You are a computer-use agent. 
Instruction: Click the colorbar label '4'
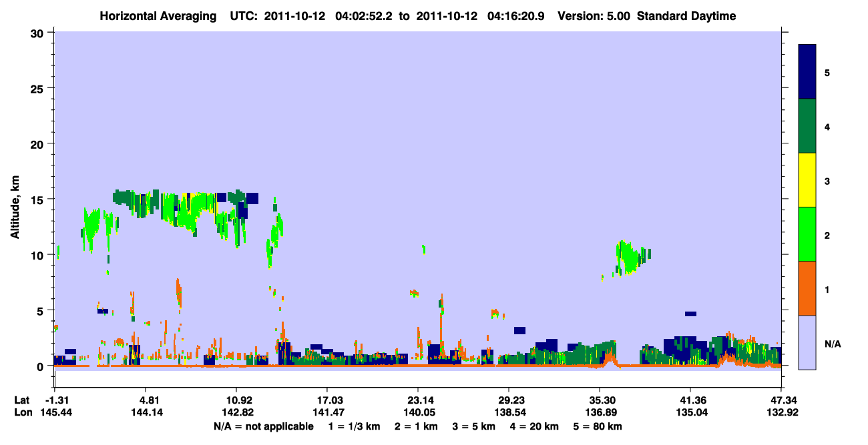pyautogui.click(x=827, y=127)
